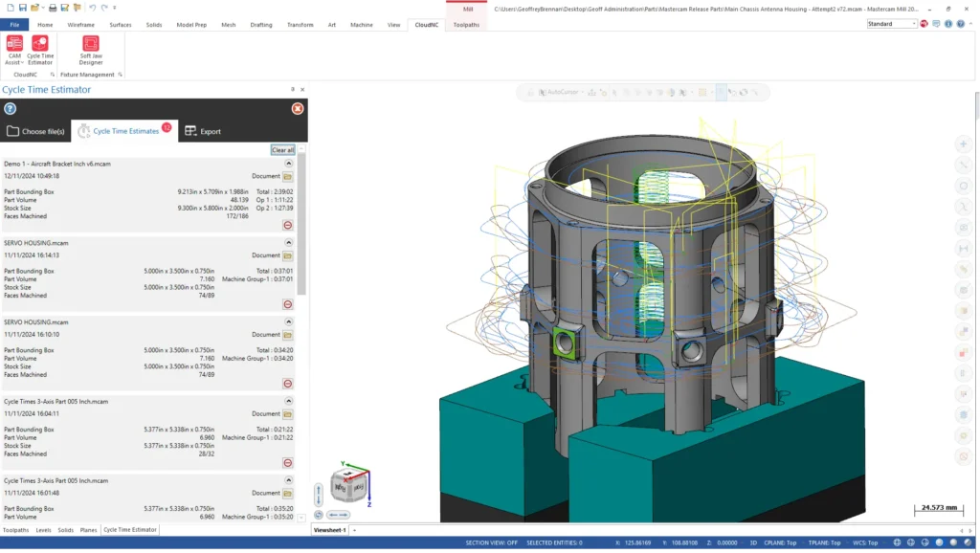The height and width of the screenshot is (553, 980).
Task: Click the Open folder icon in quick access
Action: 34,8
